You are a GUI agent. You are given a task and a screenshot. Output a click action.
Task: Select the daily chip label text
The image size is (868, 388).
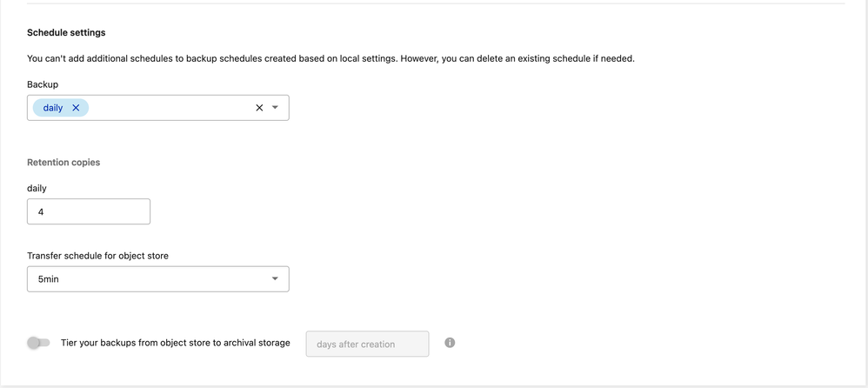pyautogui.click(x=53, y=108)
